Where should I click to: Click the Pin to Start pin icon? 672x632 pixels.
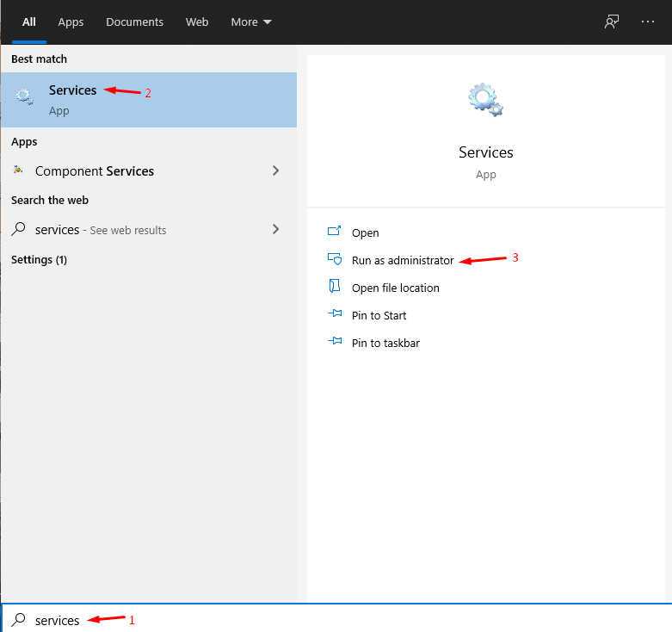point(335,315)
